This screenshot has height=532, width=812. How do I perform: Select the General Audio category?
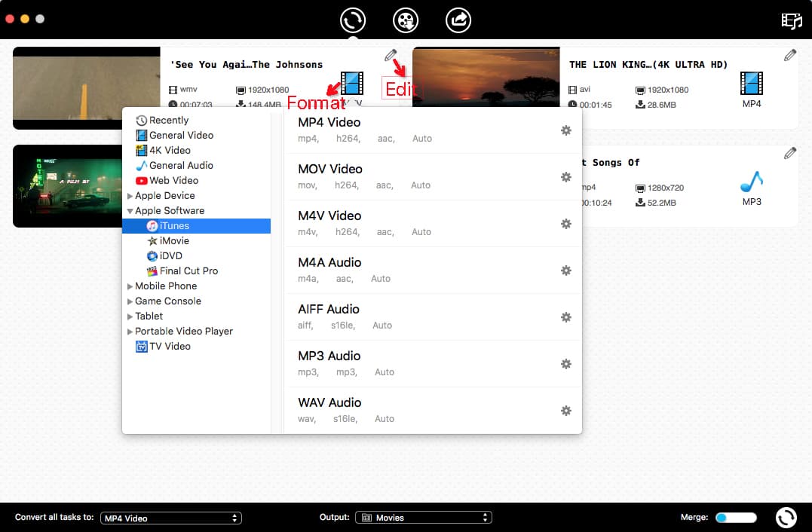click(174, 165)
